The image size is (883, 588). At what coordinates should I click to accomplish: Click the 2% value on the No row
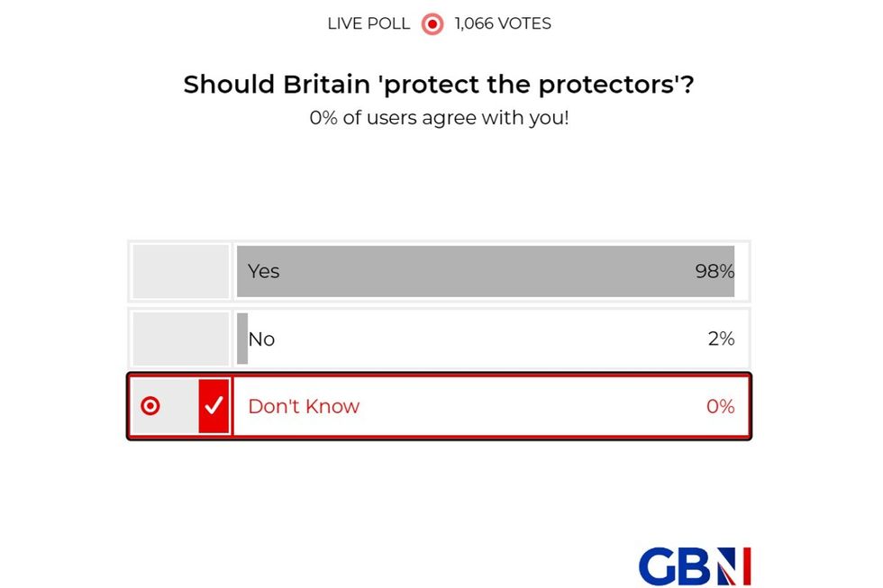click(722, 339)
